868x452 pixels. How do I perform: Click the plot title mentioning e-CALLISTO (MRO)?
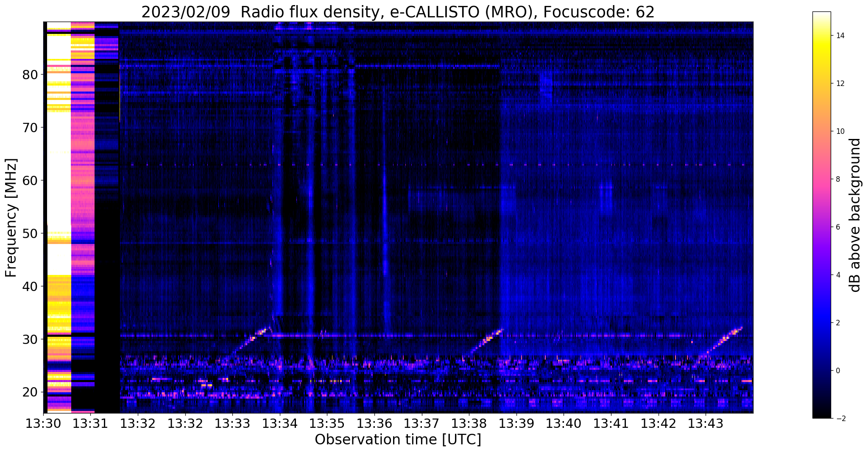pos(398,12)
